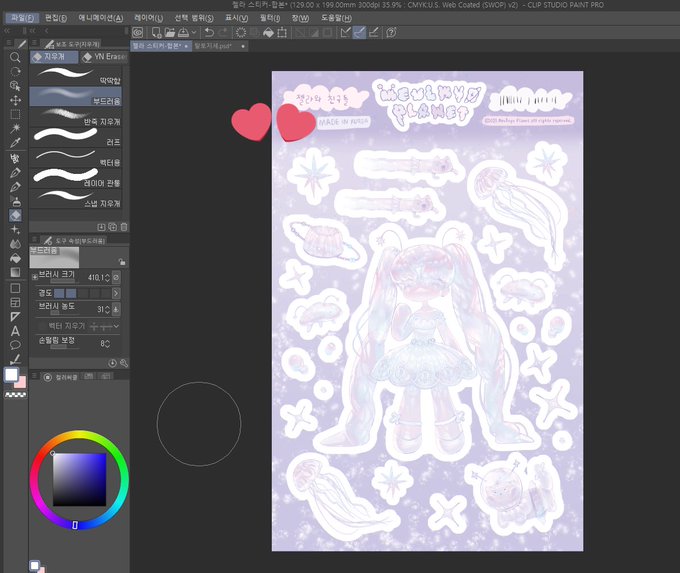Viewport: 680px width, 573px height.
Task: Select the Auto select magic wand tool
Action: pos(15,128)
